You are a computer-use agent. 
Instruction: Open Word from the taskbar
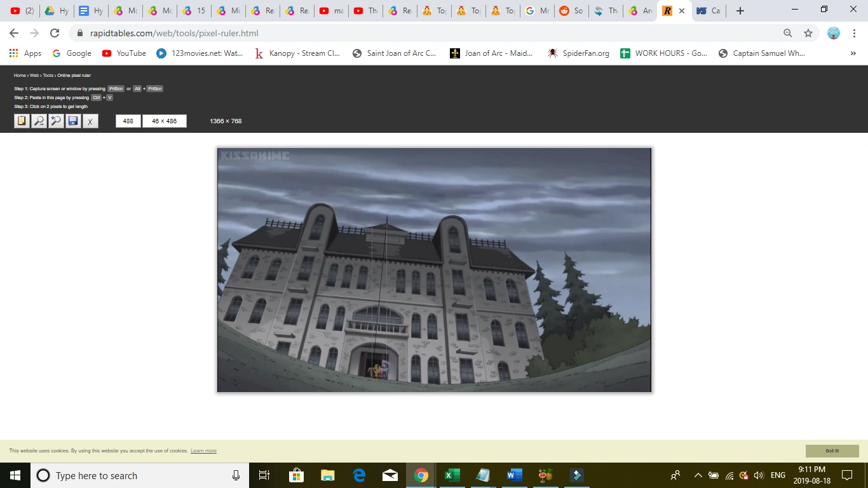coord(514,475)
